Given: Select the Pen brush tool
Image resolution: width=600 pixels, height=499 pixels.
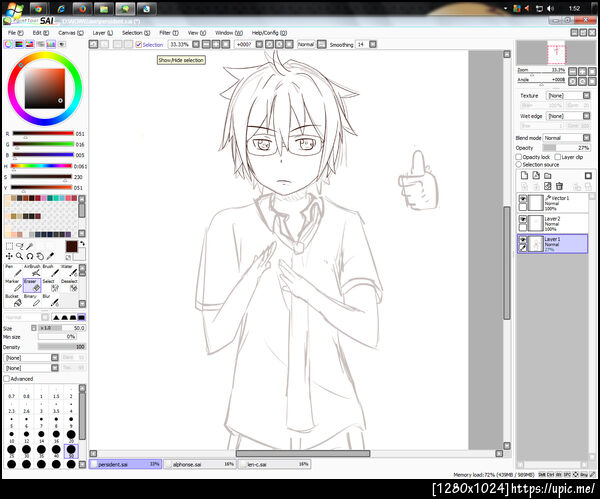Looking at the screenshot, I should tap(13, 271).
